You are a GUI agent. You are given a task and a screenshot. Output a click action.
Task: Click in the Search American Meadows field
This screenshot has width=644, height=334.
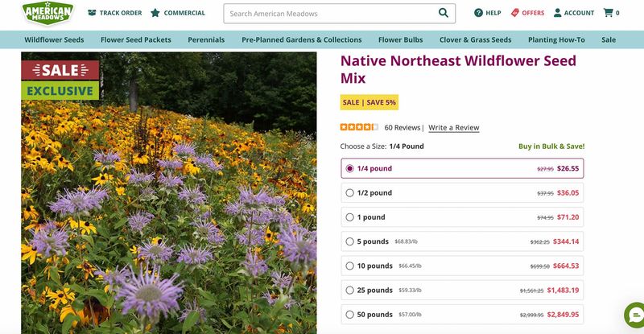(x=331, y=14)
